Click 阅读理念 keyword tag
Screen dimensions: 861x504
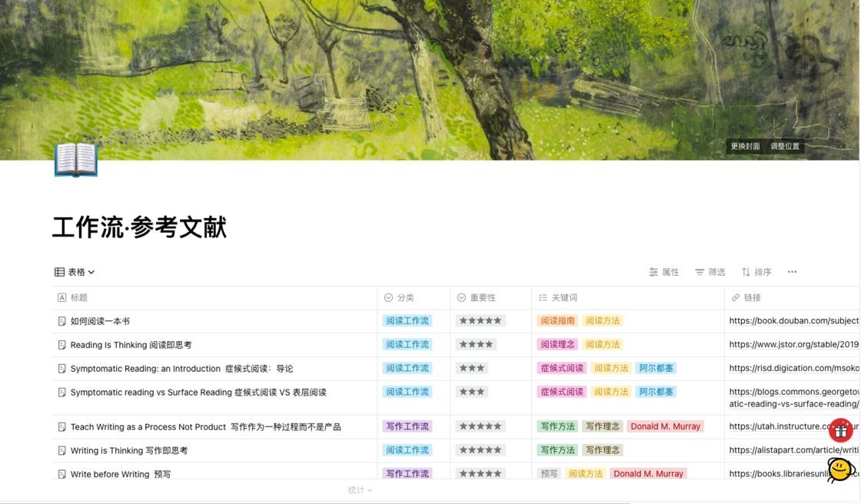557,344
